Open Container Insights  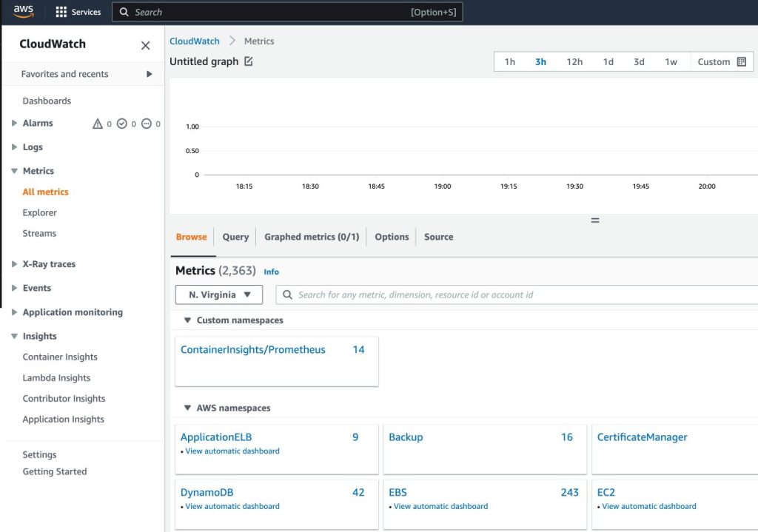[x=60, y=357]
